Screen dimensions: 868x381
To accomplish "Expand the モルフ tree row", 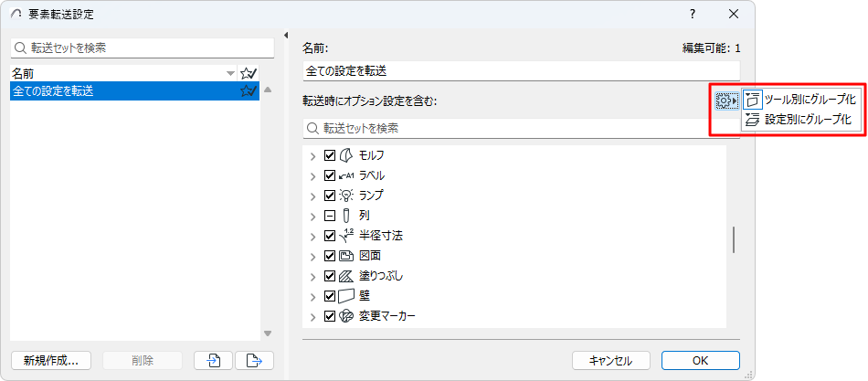I will tap(312, 156).
